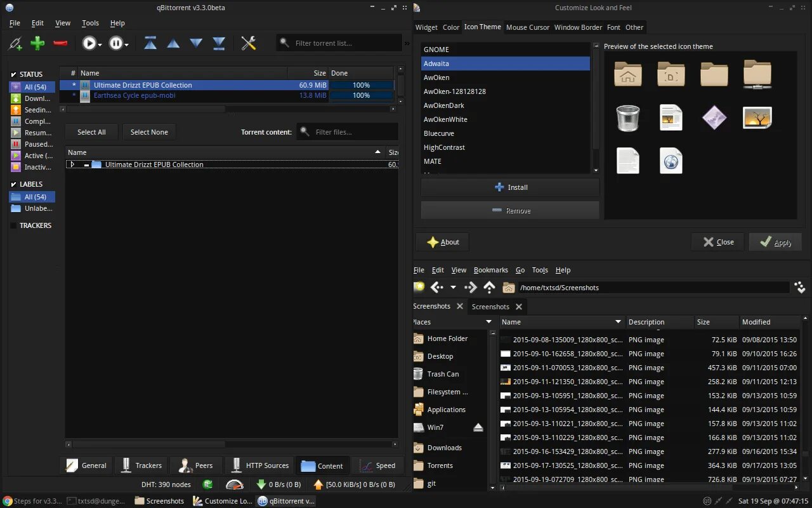Move torrent up in queue
Screen dimensions: 812x508
coord(173,43)
